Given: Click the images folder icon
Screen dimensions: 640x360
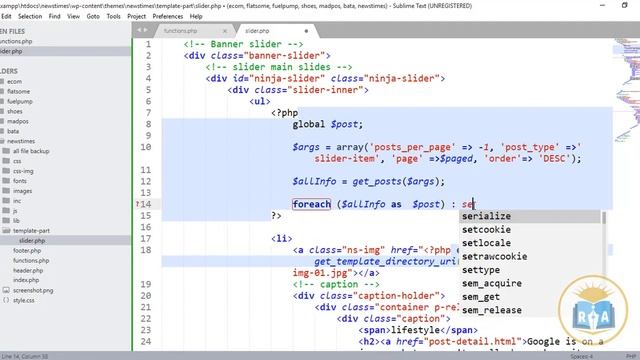Looking at the screenshot, I should click(6, 191).
